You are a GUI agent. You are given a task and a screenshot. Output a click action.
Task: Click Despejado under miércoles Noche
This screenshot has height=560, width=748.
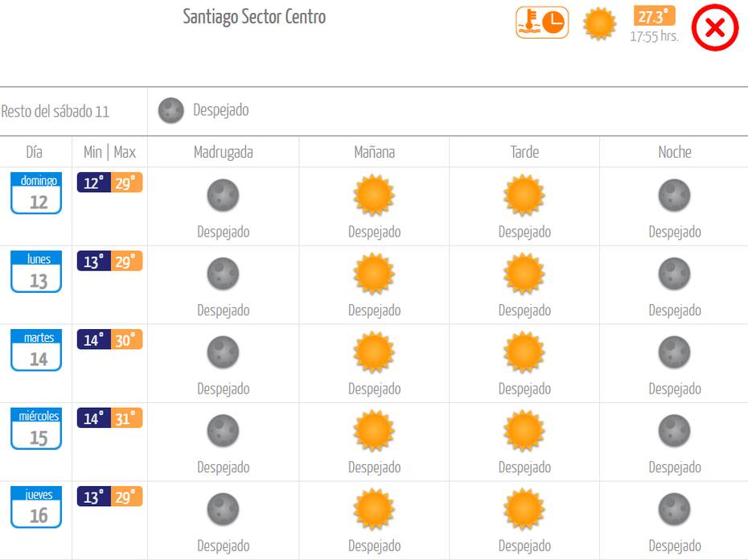coord(675,467)
